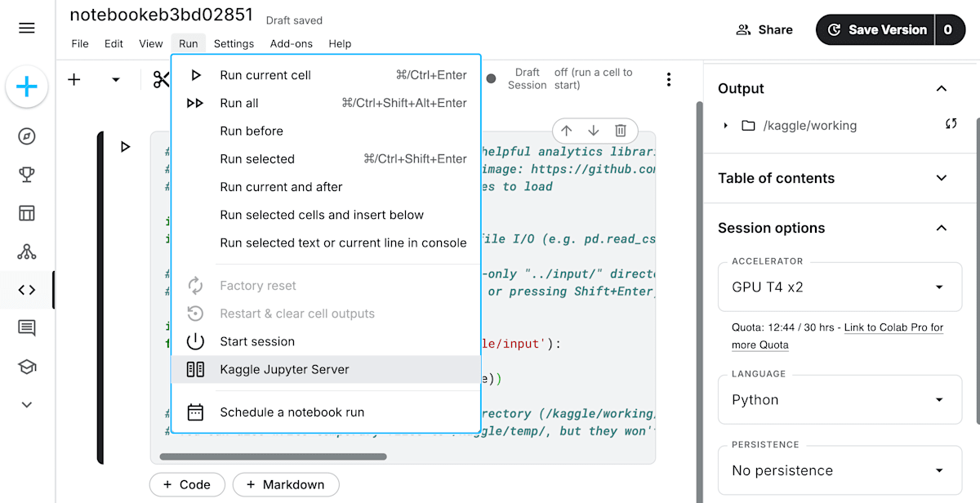The image size is (980, 503).
Task: Choose Run selected text in console
Action: point(326,243)
